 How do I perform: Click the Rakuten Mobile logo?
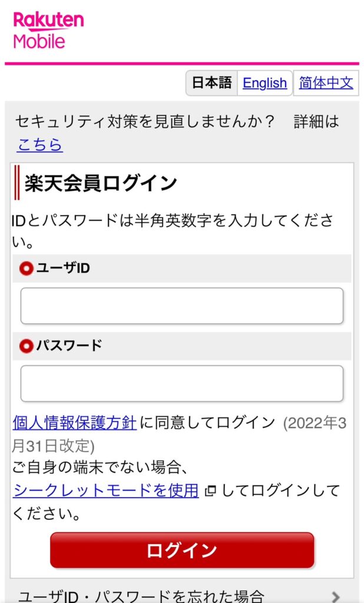point(48,29)
